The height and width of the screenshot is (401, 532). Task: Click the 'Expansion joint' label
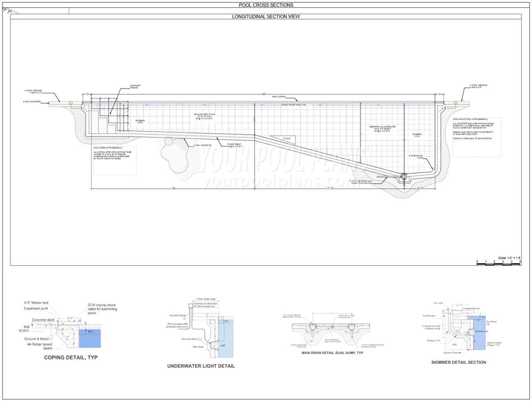(x=36, y=308)
